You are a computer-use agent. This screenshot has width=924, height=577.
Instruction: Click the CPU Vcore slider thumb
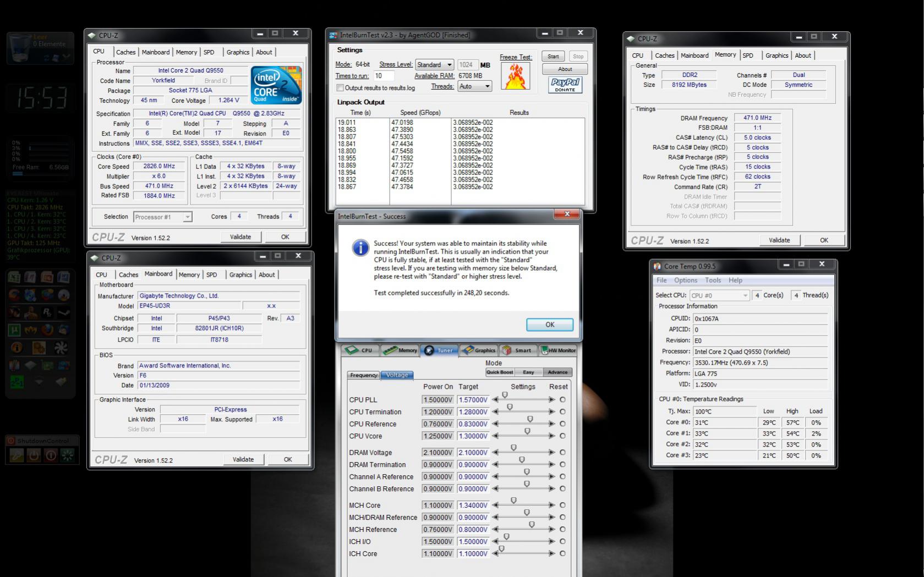(x=527, y=432)
